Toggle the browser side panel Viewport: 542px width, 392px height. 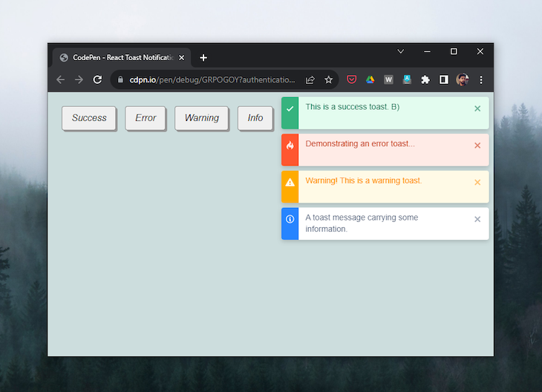click(444, 79)
